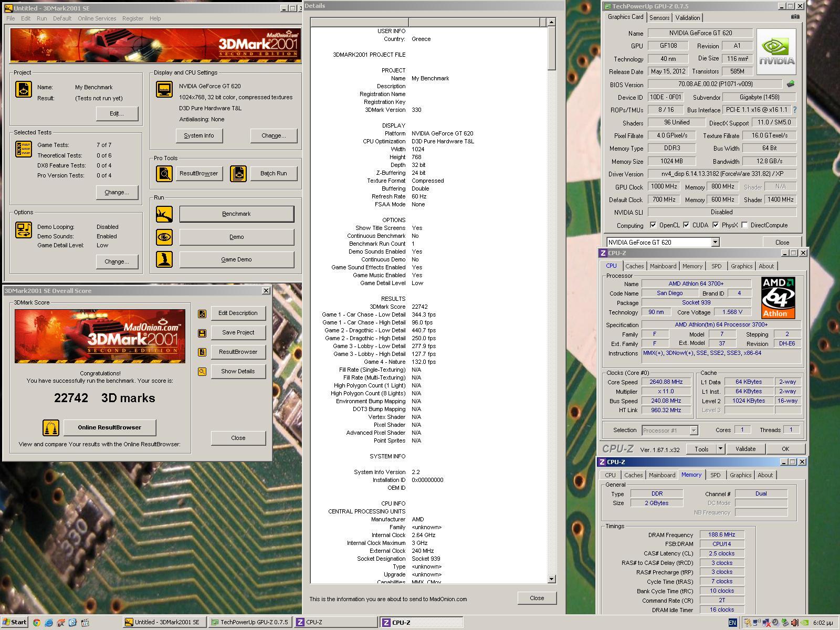Open SPD tab in lower CPU-Z window
The width and height of the screenshot is (840, 630).
[715, 475]
